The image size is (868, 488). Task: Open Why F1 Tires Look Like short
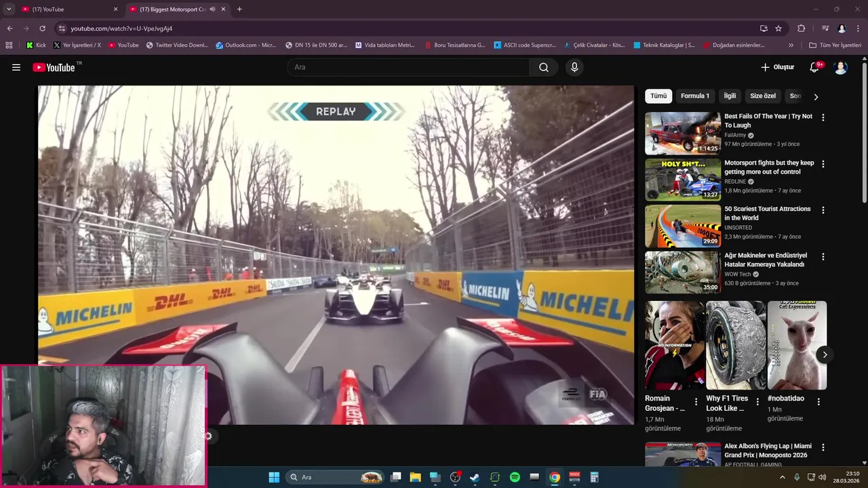click(736, 345)
